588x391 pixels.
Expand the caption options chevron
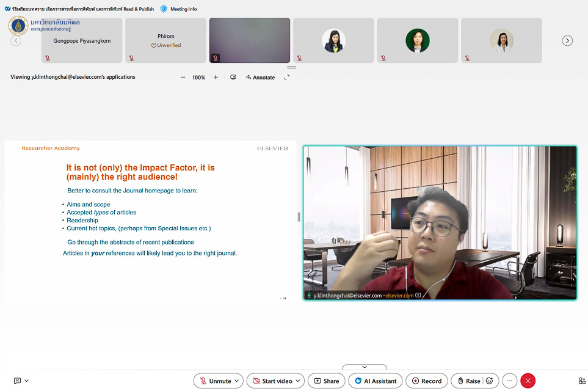27,381
